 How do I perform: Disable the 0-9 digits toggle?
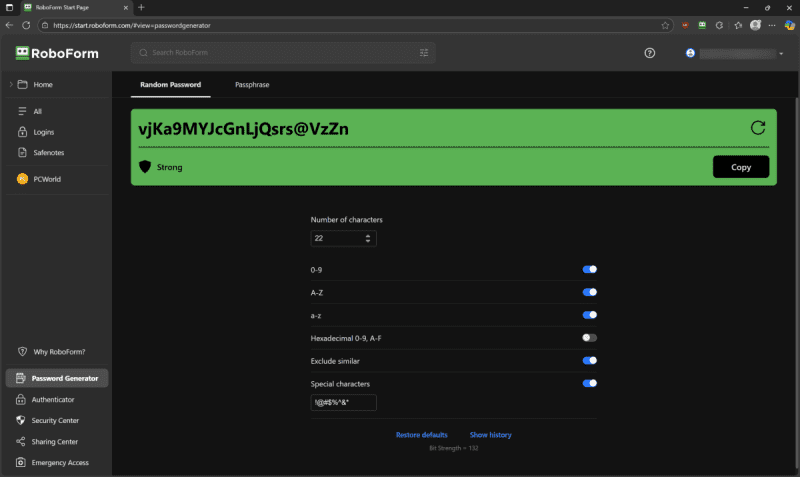590,269
